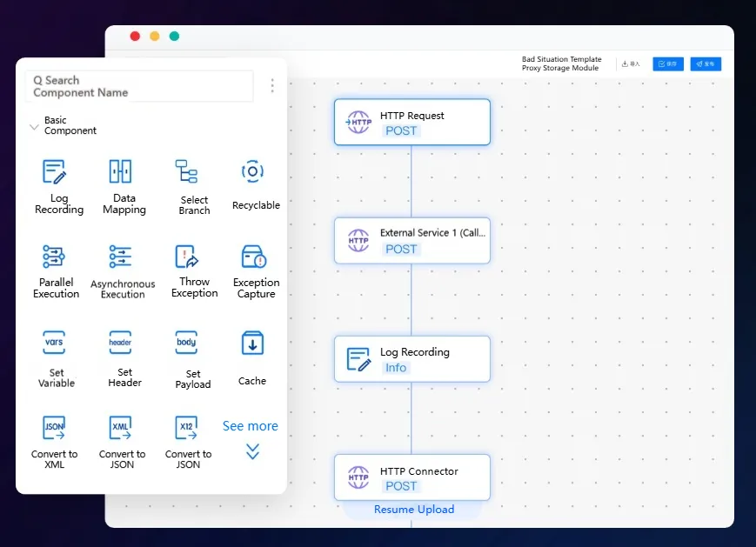Select the Throw Exception component

[x=194, y=272]
